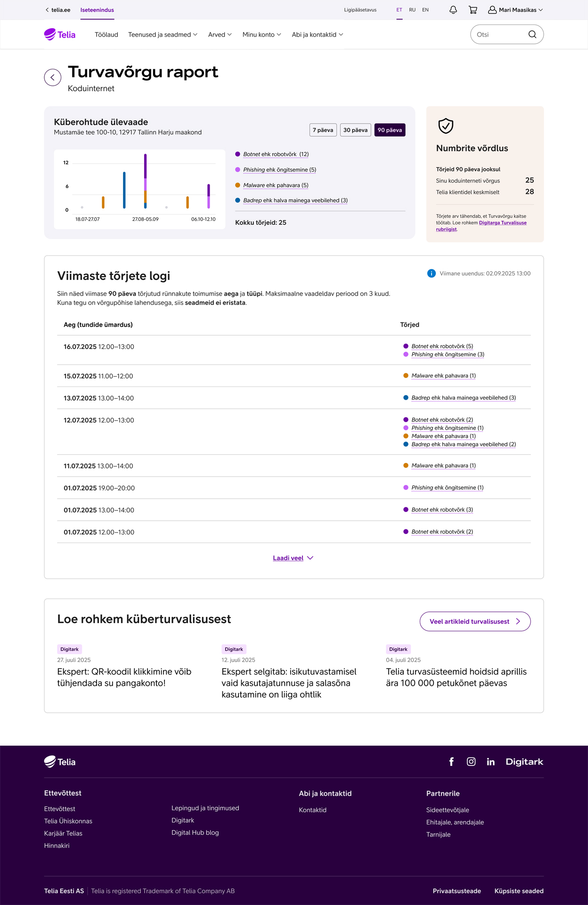Click the purple Botnet legend dot

click(x=237, y=154)
